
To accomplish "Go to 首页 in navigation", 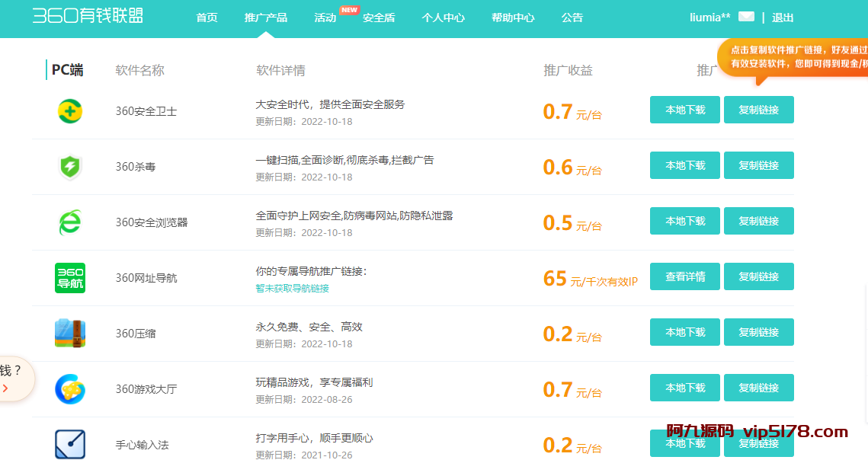I will click(x=207, y=18).
